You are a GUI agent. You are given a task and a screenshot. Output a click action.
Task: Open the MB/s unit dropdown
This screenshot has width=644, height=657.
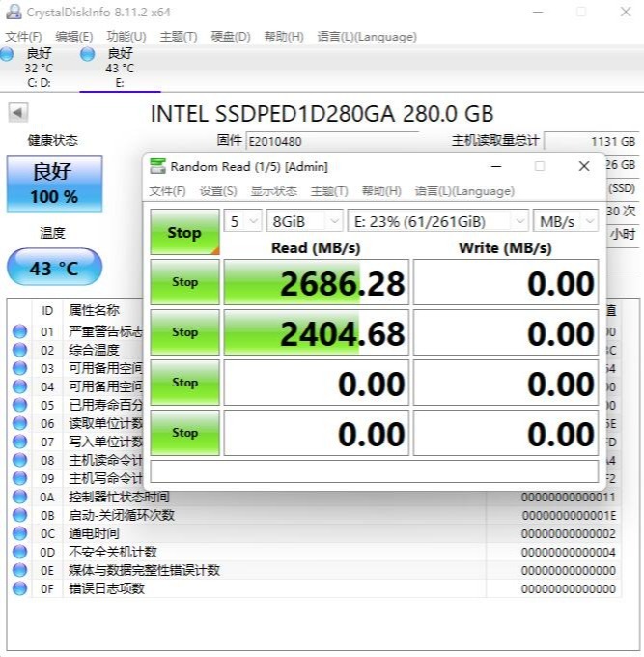tap(568, 221)
